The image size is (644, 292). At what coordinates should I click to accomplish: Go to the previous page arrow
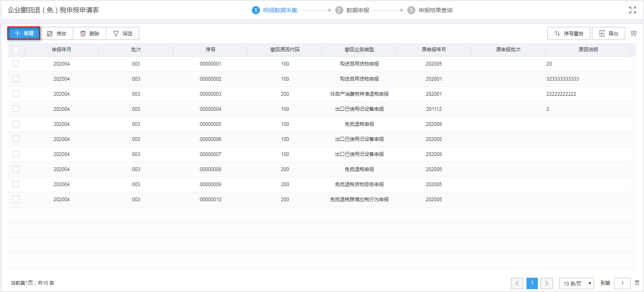point(517,283)
